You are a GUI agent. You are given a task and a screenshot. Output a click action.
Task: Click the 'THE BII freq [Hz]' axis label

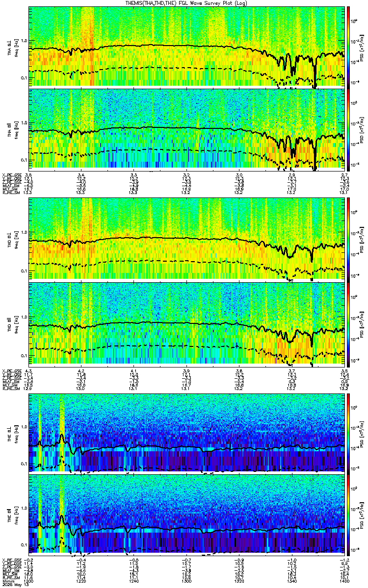(x=12, y=514)
